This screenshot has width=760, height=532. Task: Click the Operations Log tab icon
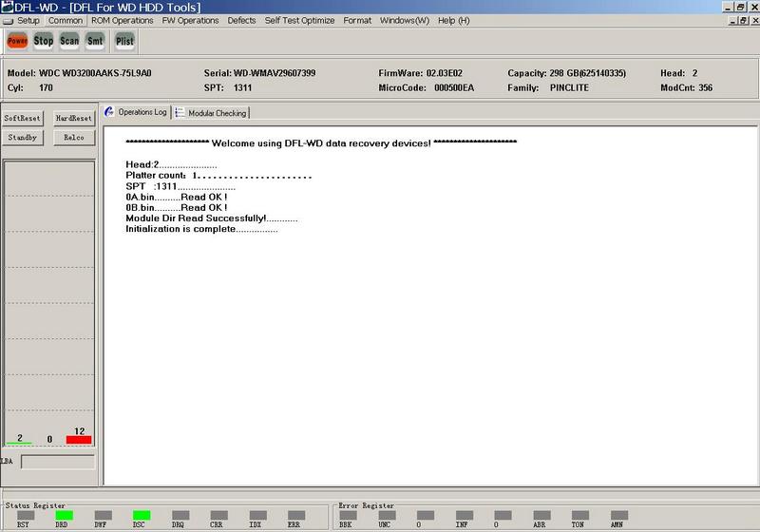[109, 112]
